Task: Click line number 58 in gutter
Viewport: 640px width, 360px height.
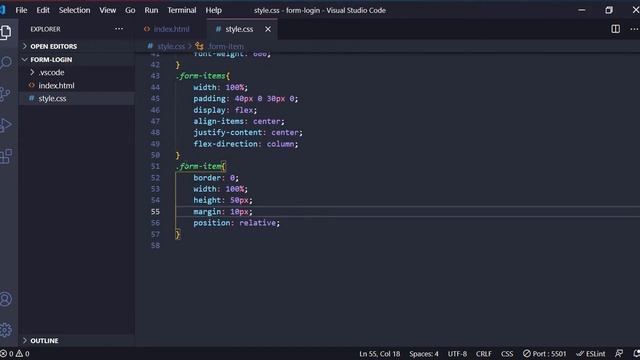Action: (x=155, y=245)
